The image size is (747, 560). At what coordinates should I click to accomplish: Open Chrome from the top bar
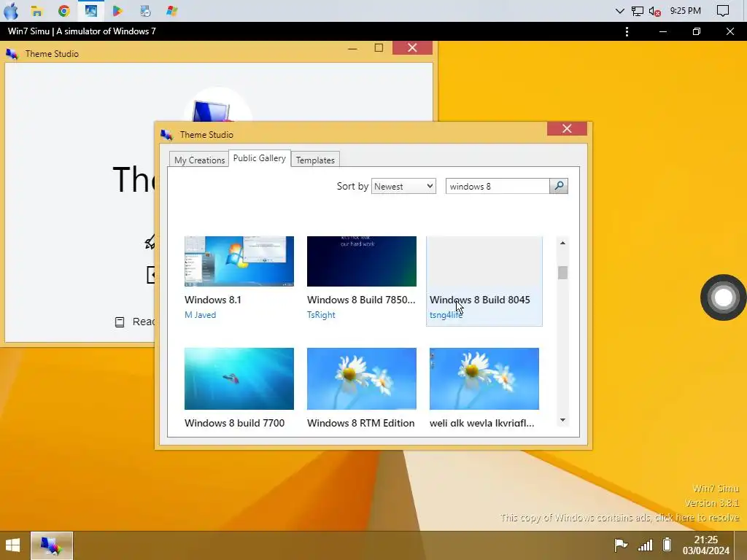point(64,11)
